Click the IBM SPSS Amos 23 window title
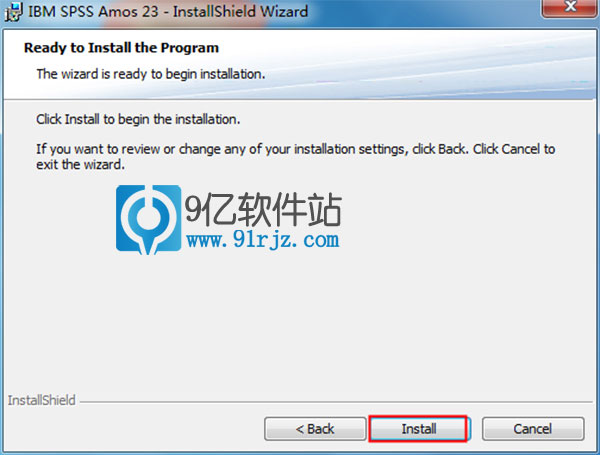The height and width of the screenshot is (455, 600). [x=93, y=11]
